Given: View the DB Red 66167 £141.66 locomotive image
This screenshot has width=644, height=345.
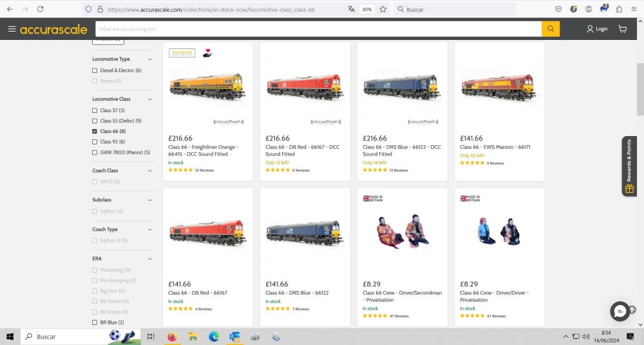Looking at the screenshot, I should click(x=207, y=233).
